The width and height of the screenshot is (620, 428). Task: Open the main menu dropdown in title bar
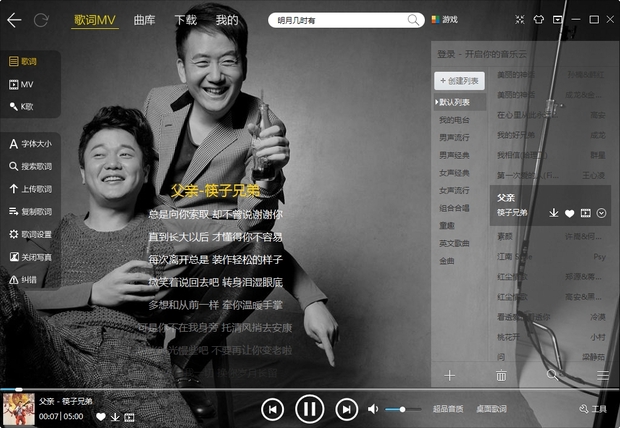(x=558, y=19)
